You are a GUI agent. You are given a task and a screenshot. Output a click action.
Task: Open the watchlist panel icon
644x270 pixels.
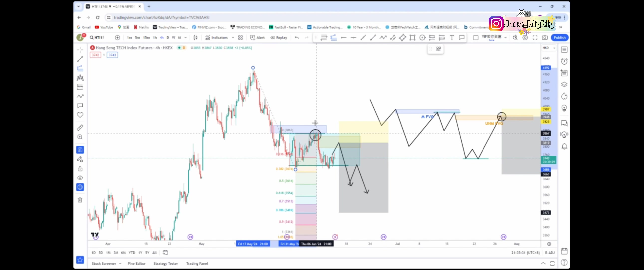564,49
